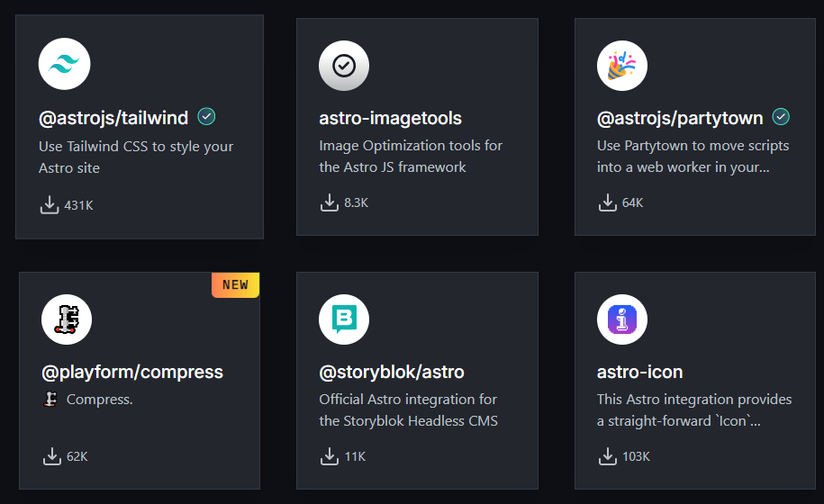Click 'Official Astro integration for the Storyblok' description
Viewport: 824px width, 504px height.
coord(408,410)
